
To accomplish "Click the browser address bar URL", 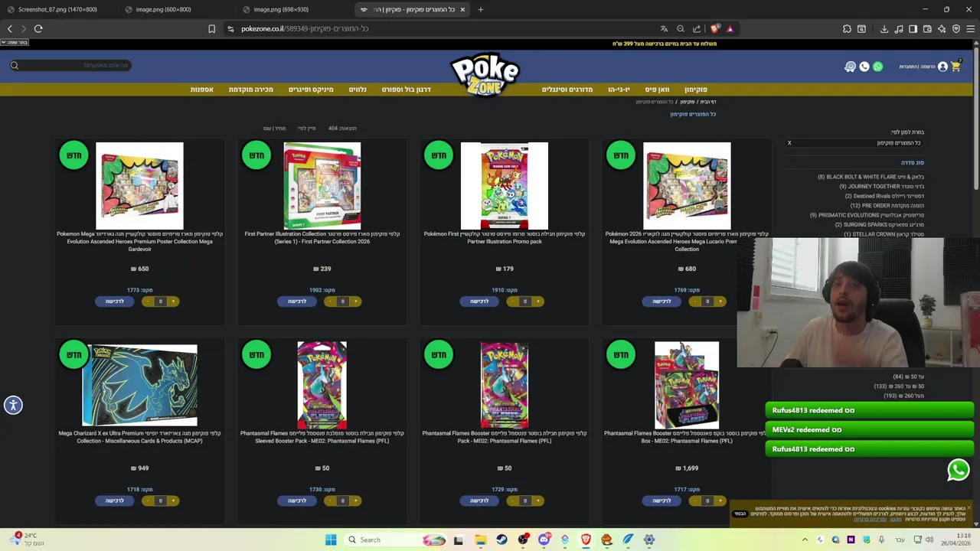I will 305,28.
